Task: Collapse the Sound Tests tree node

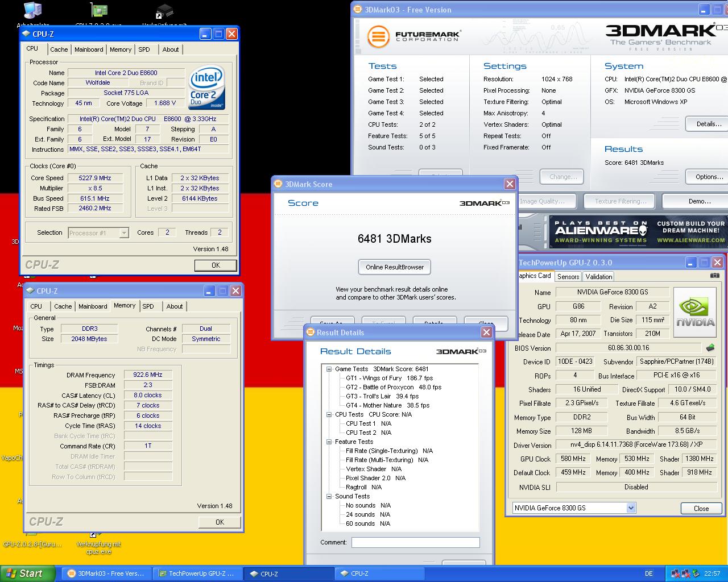Action: (x=329, y=496)
